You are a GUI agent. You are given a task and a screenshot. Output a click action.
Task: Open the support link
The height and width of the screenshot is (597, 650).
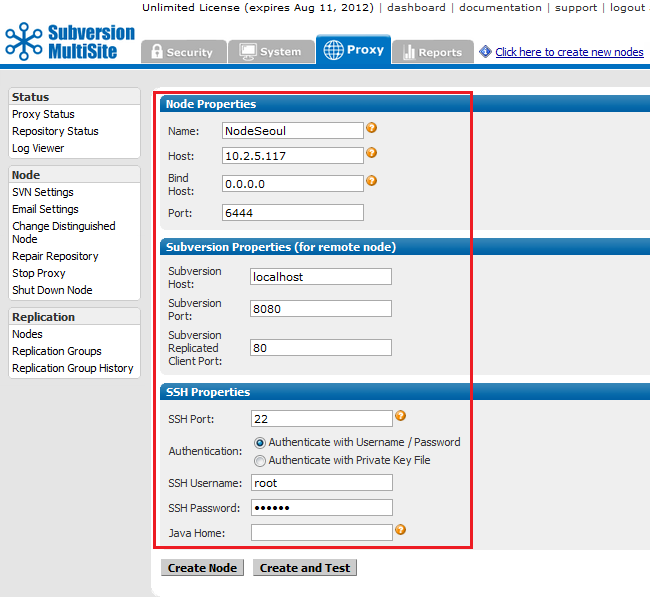click(x=576, y=7)
